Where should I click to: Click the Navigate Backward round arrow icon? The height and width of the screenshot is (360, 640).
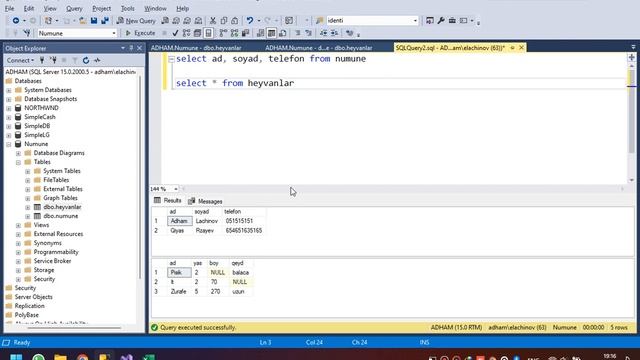click(16, 20)
